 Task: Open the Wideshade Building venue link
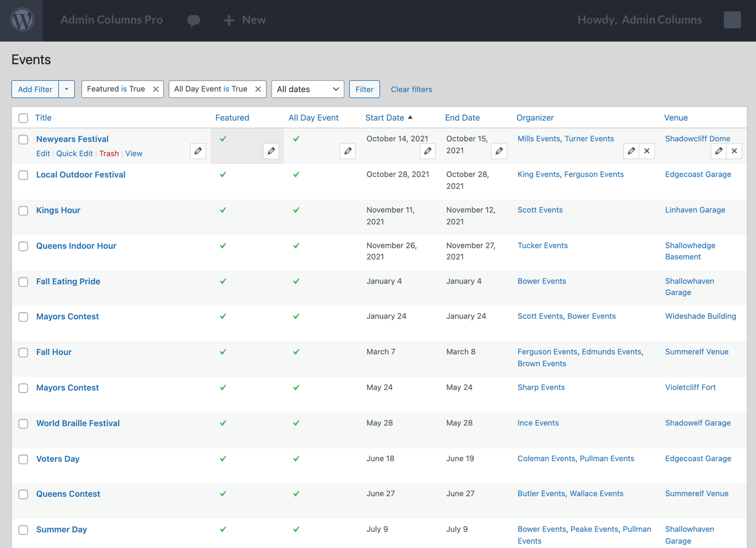pyautogui.click(x=701, y=316)
